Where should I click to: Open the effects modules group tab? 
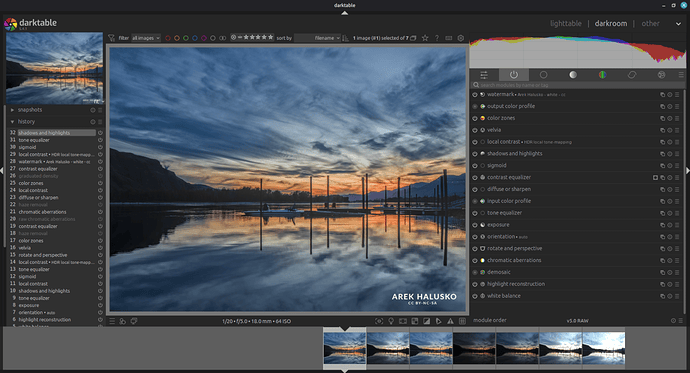[x=661, y=75]
